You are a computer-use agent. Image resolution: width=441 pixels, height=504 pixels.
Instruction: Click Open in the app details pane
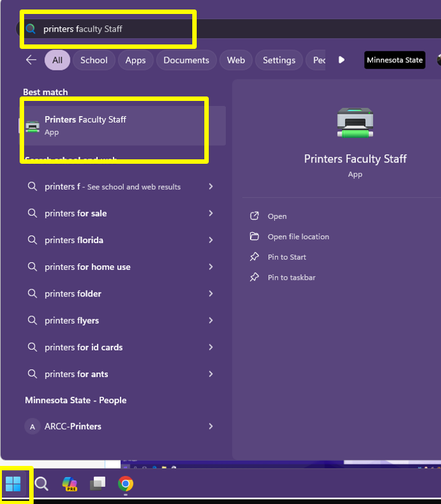pos(277,216)
